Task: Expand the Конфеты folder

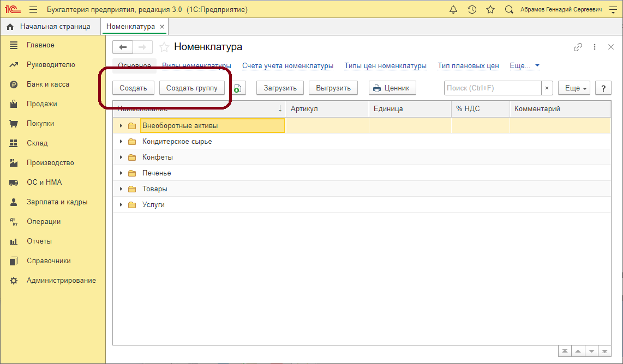Action: [121, 157]
